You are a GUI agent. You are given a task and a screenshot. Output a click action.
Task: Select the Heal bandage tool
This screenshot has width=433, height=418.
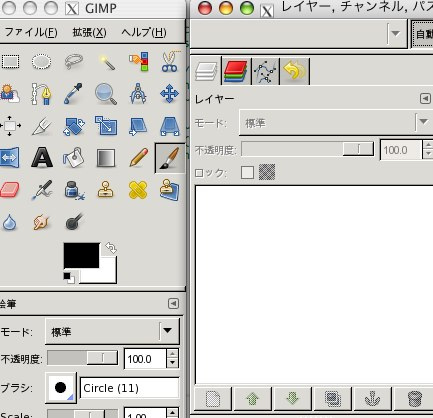pos(138,190)
